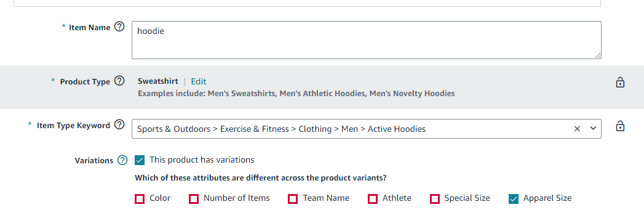Open the Item Name help icon
The image size is (644, 223).
pos(119,27)
